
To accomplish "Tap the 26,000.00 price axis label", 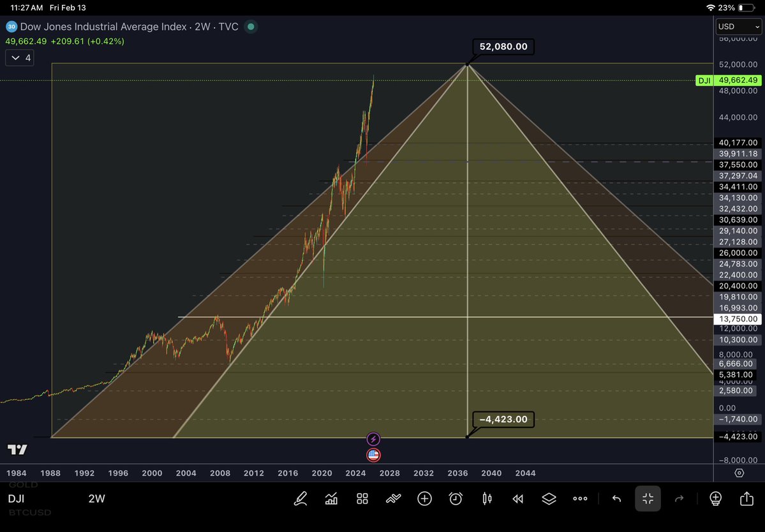I will pyautogui.click(x=738, y=253).
